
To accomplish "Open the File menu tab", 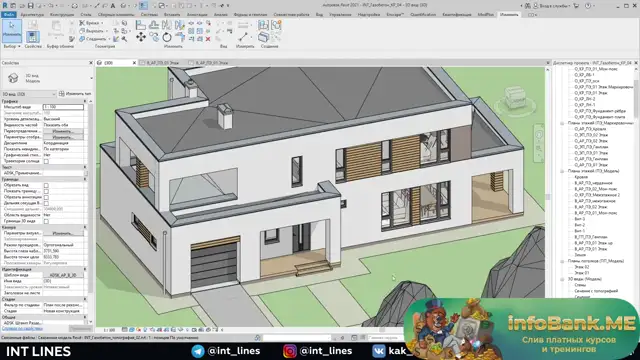I will click(9, 15).
